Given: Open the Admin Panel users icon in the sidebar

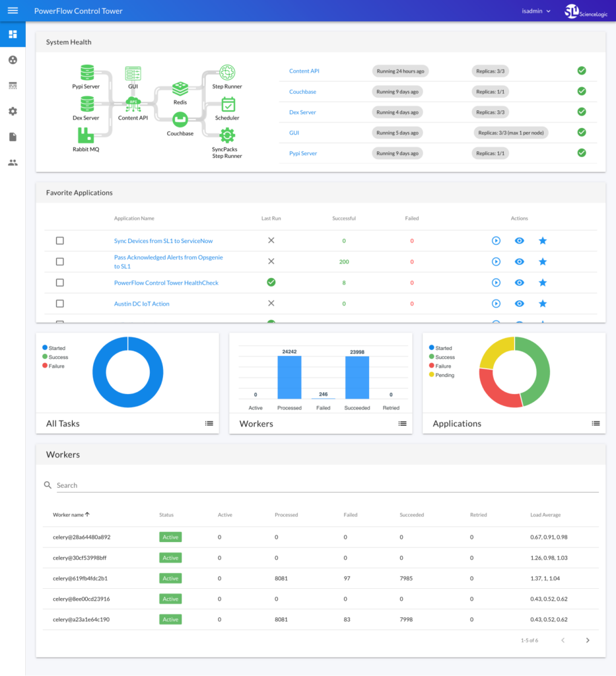Looking at the screenshot, I should [12, 162].
